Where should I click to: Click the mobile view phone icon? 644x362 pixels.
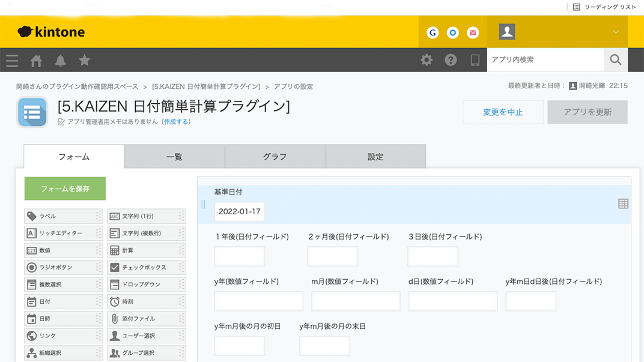tap(475, 60)
